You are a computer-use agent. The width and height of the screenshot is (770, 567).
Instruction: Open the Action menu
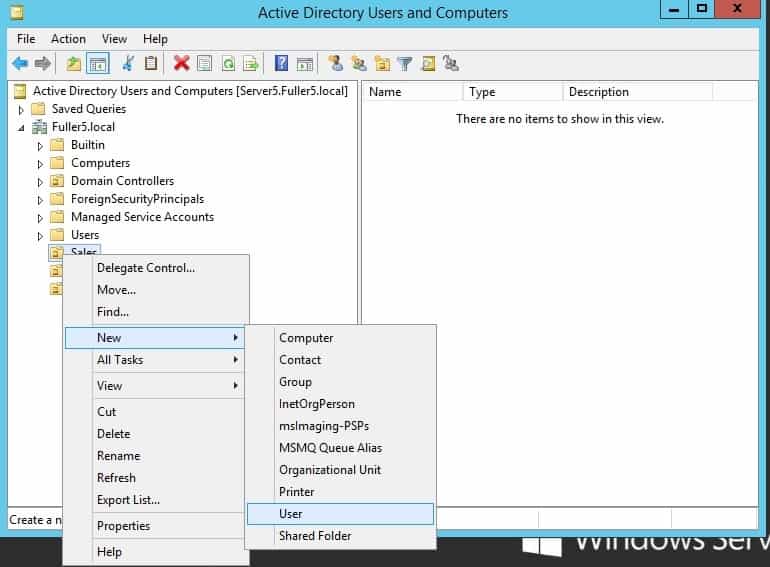(x=68, y=39)
